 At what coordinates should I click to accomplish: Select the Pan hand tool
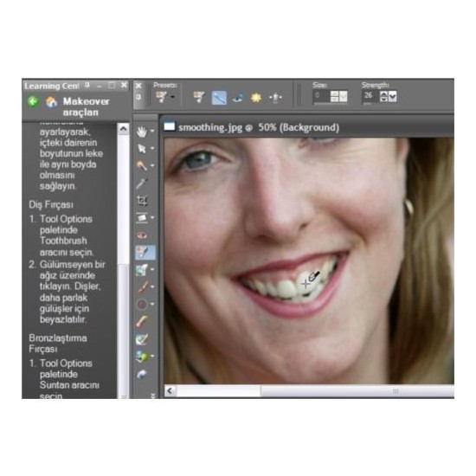pyautogui.click(x=141, y=132)
